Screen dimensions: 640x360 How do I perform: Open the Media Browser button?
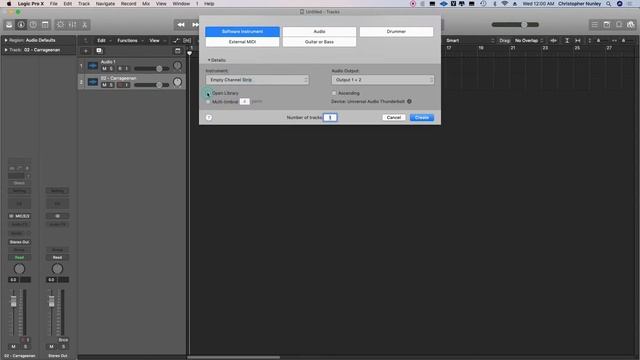pyautogui.click(x=631, y=25)
